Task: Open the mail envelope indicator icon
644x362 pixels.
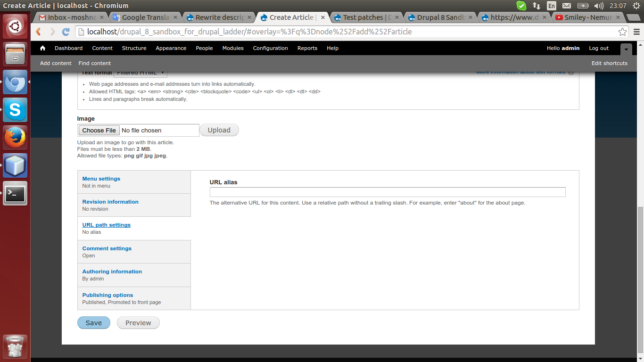Action: [566, 6]
